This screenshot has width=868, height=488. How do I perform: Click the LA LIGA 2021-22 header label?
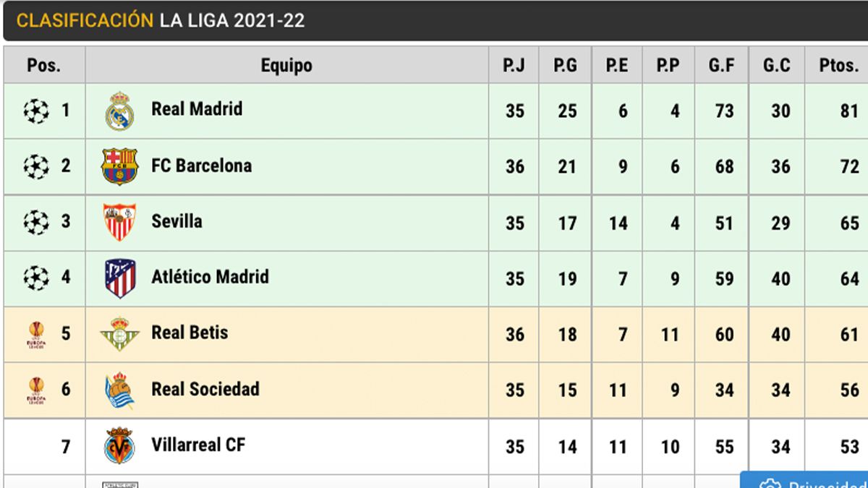point(232,21)
